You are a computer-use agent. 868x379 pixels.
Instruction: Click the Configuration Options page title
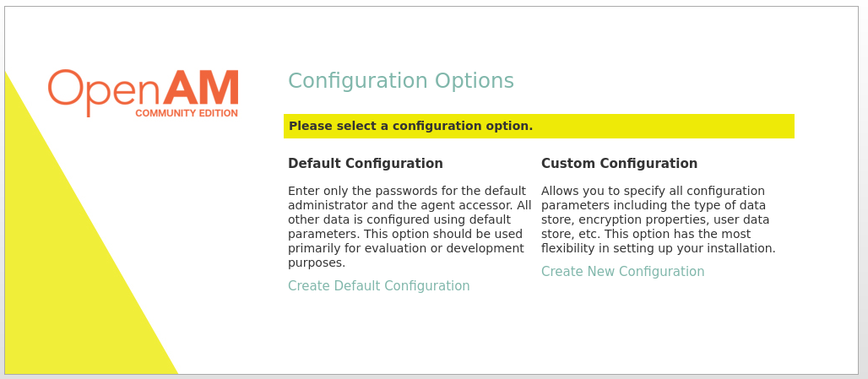click(x=401, y=81)
